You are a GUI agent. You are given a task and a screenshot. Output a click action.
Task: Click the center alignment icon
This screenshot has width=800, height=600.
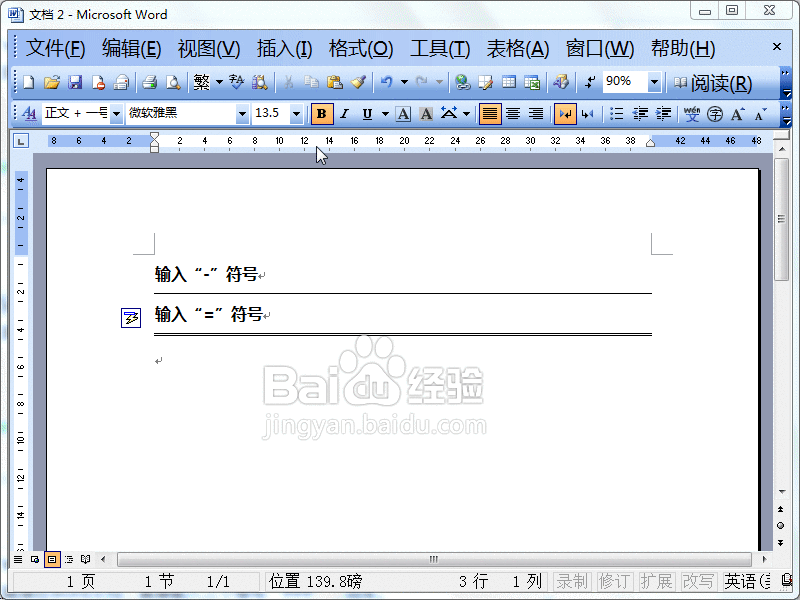pyautogui.click(x=513, y=114)
